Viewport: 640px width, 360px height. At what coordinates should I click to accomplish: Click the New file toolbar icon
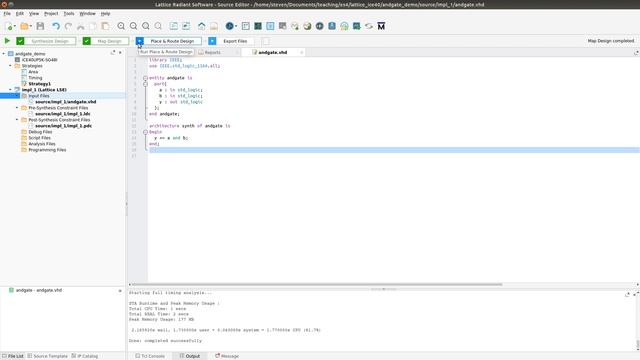[x=9, y=26]
